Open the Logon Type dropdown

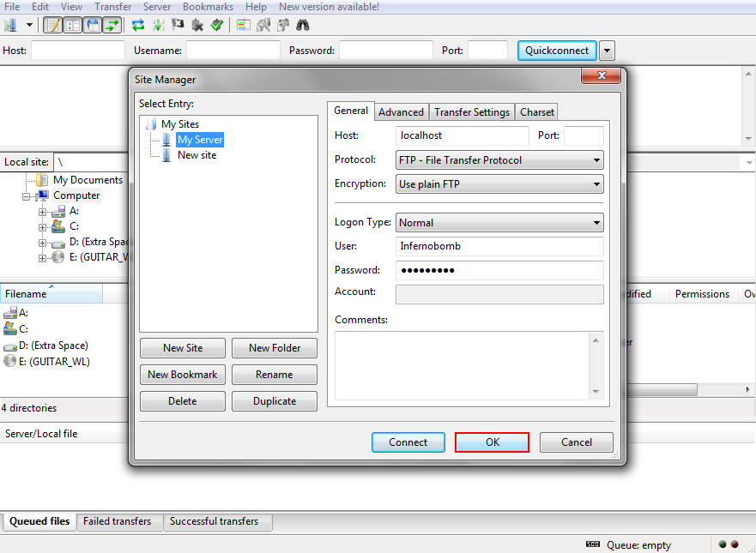[x=499, y=223]
